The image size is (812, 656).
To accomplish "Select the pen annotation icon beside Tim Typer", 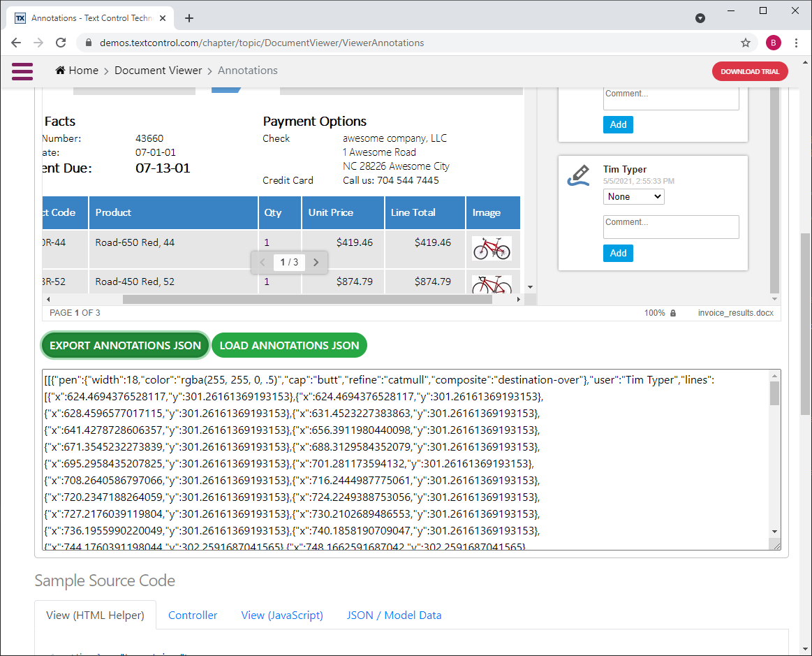I will point(578,175).
